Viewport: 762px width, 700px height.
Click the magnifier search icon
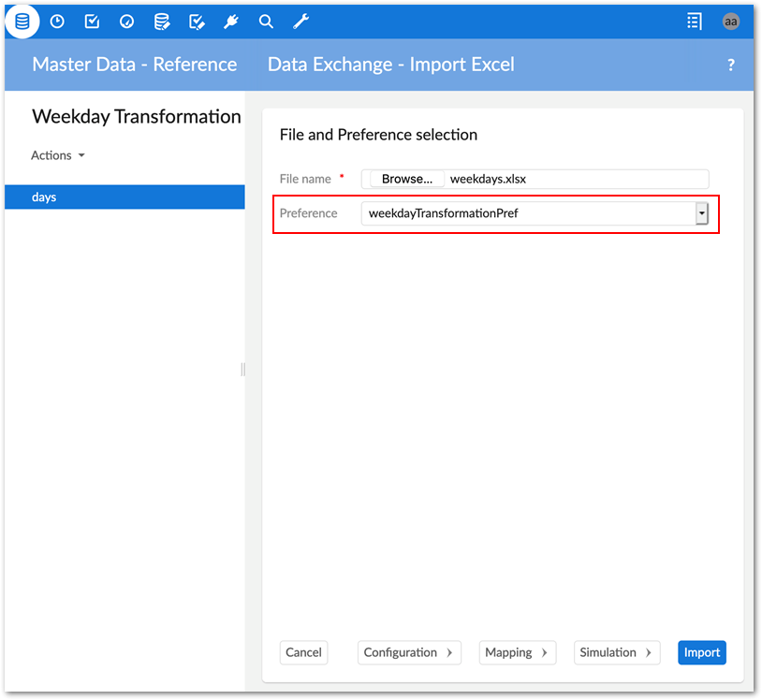pos(266,21)
